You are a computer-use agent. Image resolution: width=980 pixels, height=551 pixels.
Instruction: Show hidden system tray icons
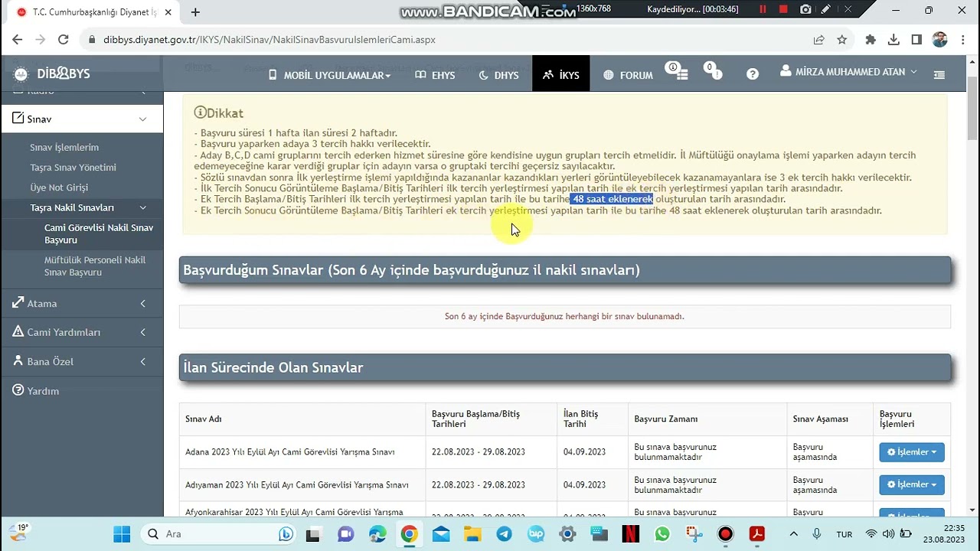793,533
